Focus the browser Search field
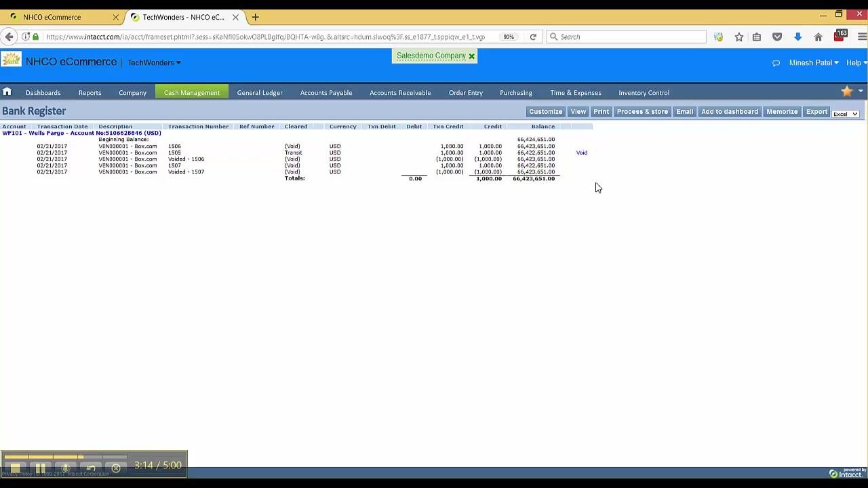This screenshot has height=488, width=868. click(625, 37)
